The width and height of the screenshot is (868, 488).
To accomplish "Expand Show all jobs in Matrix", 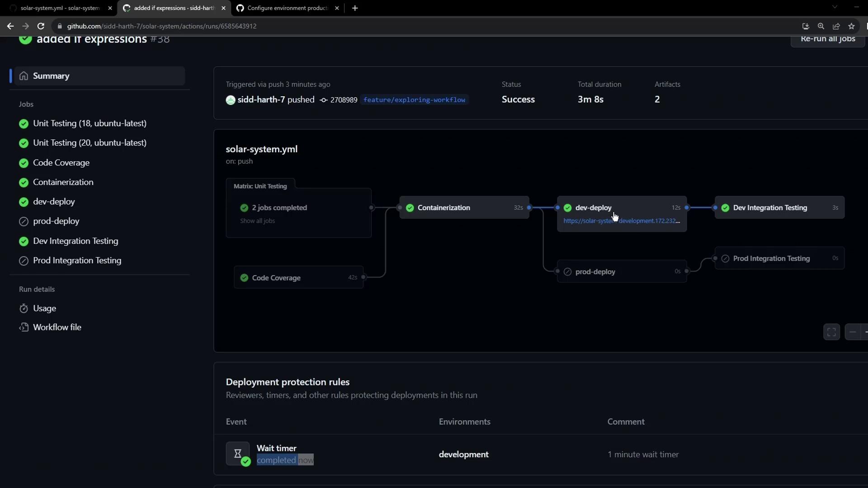I will pos(257,221).
